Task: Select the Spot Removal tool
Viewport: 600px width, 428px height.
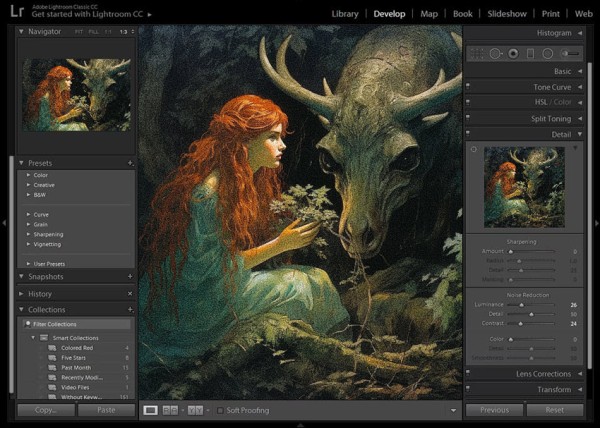Action: [x=495, y=53]
